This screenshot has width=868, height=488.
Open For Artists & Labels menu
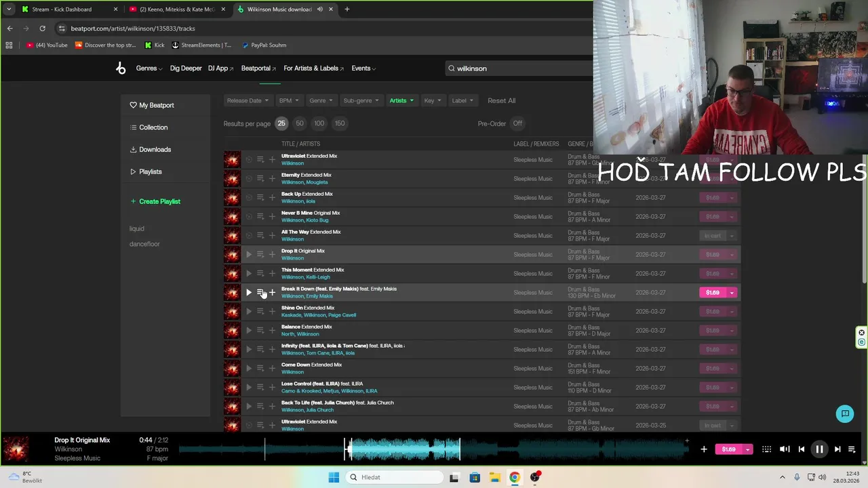pos(313,68)
